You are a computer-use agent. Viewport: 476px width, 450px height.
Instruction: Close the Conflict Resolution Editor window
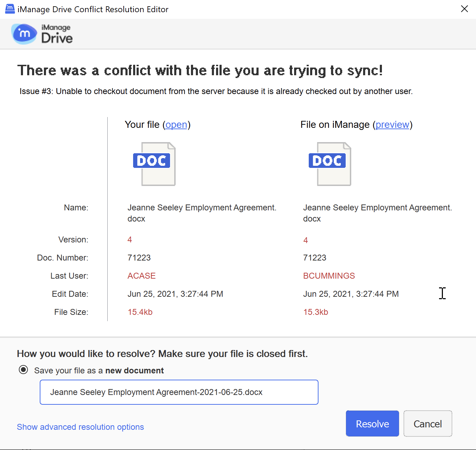(464, 9)
